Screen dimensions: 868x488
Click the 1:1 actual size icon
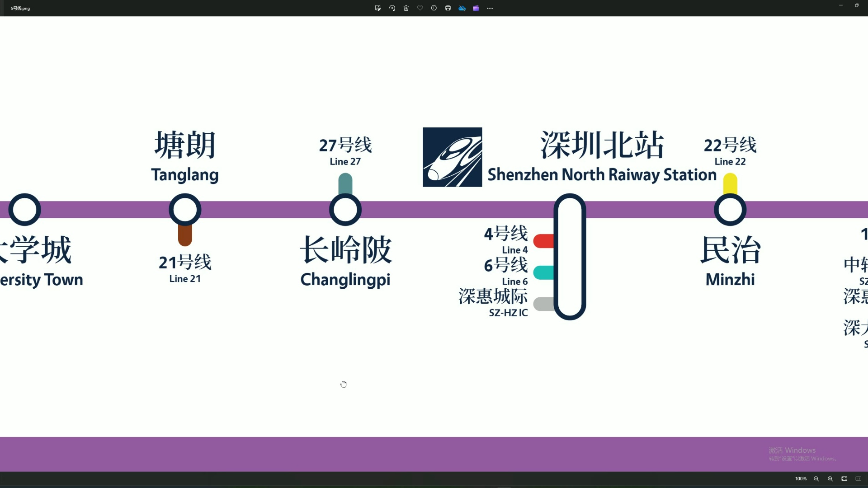[x=858, y=479]
